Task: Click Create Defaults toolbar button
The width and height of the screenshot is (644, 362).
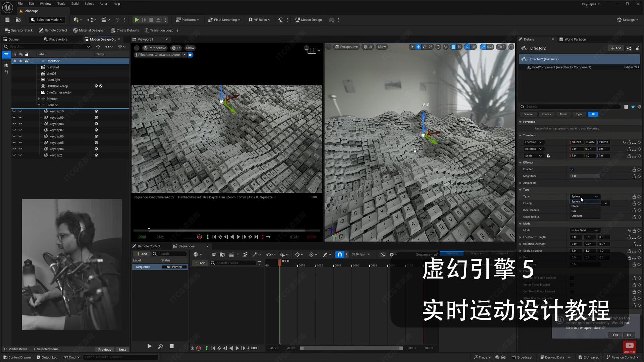Action: [x=125, y=30]
